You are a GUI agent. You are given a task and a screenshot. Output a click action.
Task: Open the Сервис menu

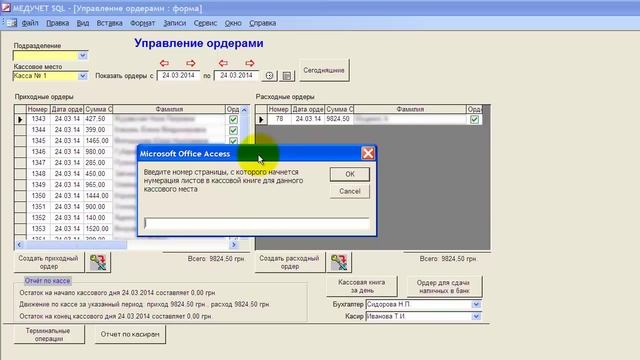point(205,23)
